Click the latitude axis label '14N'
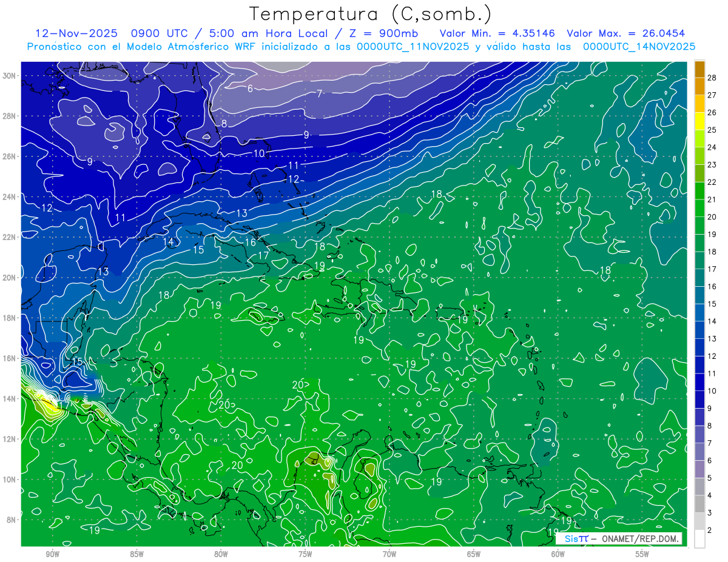The height and width of the screenshot is (562, 728). 8,399
